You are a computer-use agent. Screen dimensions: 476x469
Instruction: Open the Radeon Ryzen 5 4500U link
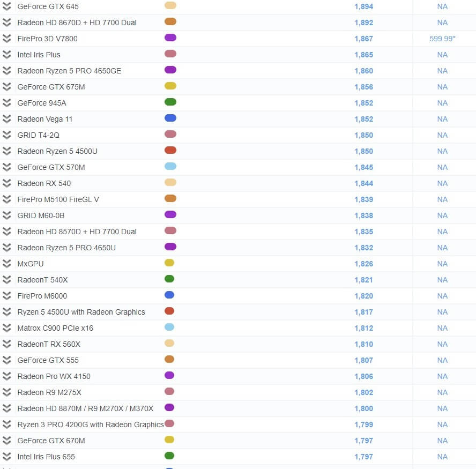[x=57, y=151]
